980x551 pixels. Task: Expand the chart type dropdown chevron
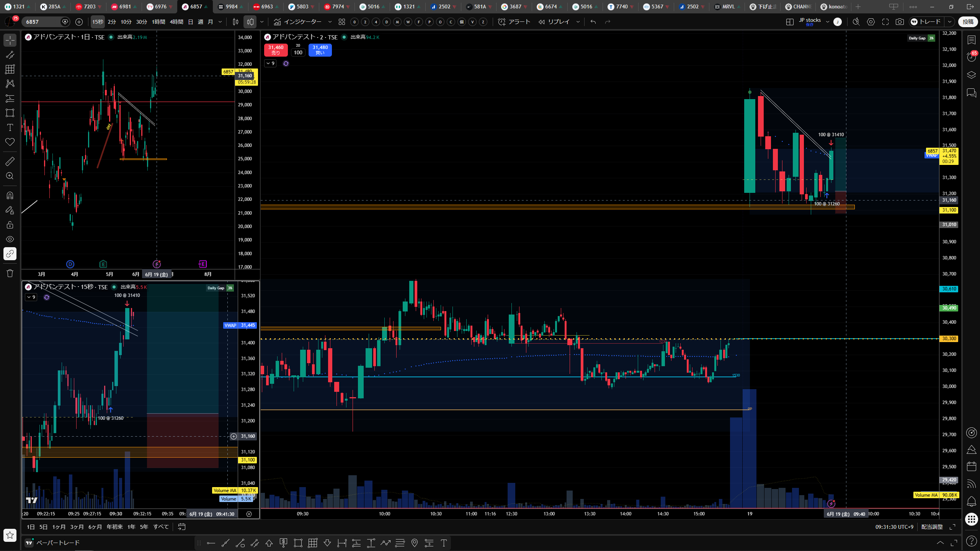tap(262, 22)
